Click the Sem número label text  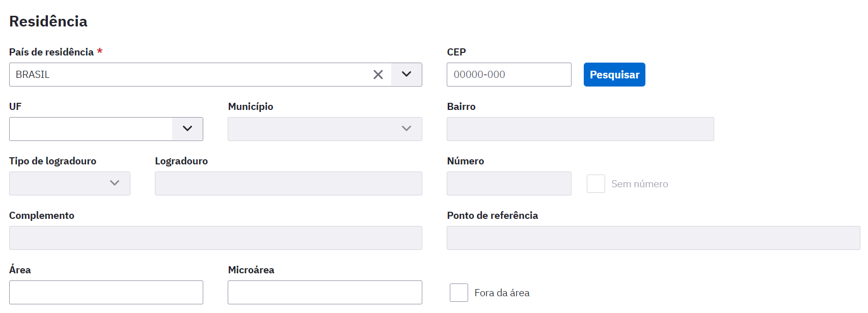click(640, 184)
